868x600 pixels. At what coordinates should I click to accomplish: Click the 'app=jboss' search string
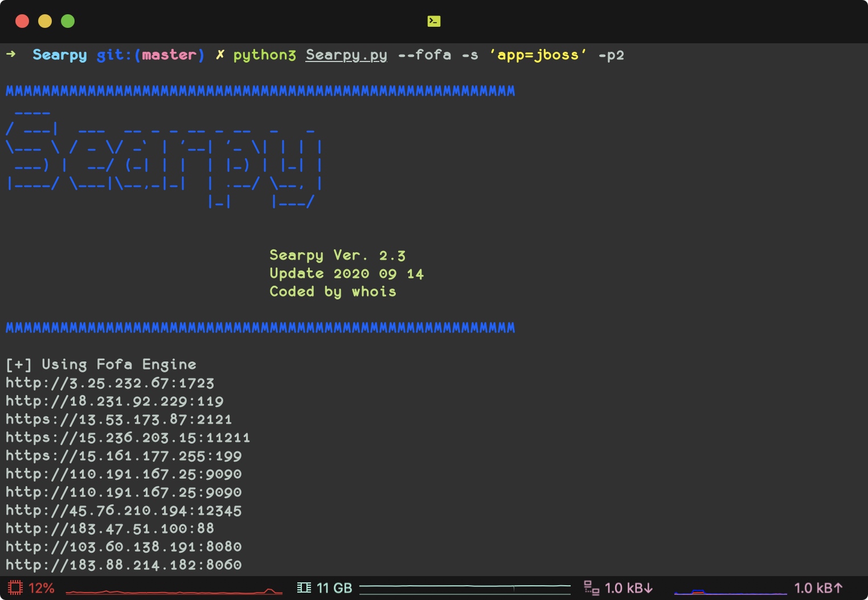538,55
